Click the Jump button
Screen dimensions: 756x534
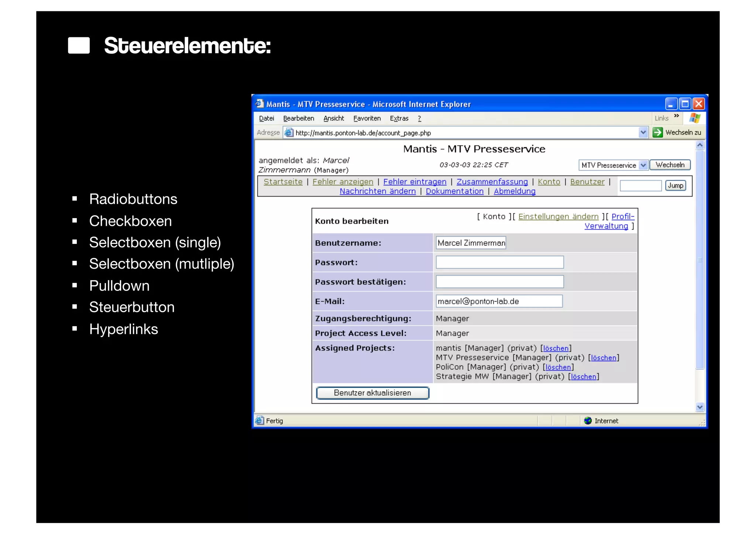tap(676, 185)
